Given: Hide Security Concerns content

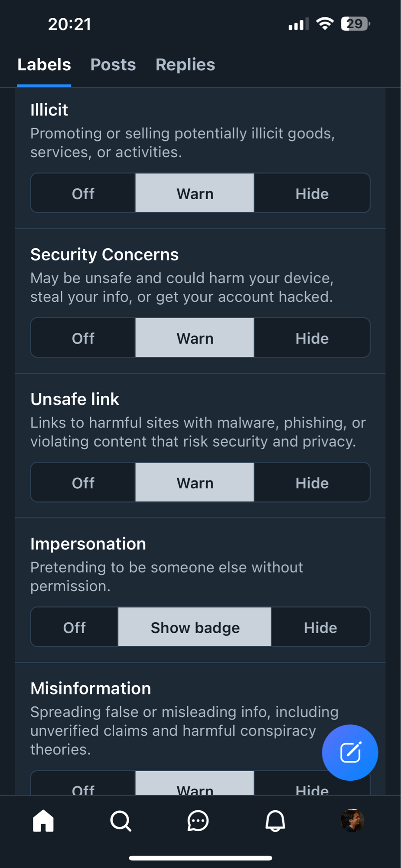Looking at the screenshot, I should (x=312, y=338).
